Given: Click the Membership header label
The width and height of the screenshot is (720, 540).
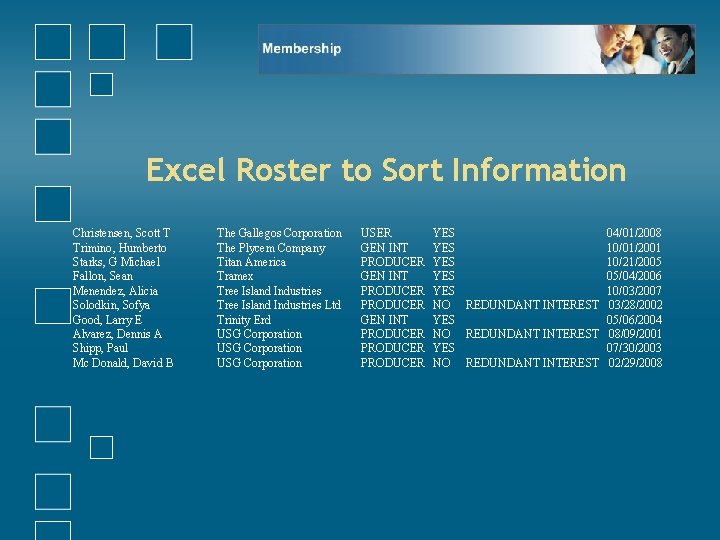Looking at the screenshot, I should pos(302,49).
